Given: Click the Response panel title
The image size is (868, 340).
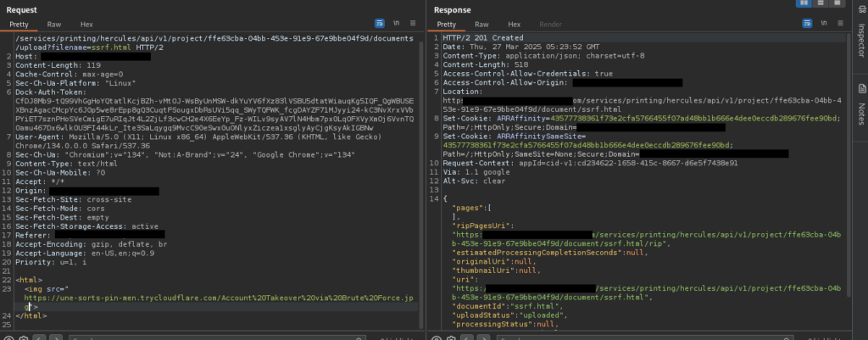Looking at the screenshot, I should coord(453,10).
